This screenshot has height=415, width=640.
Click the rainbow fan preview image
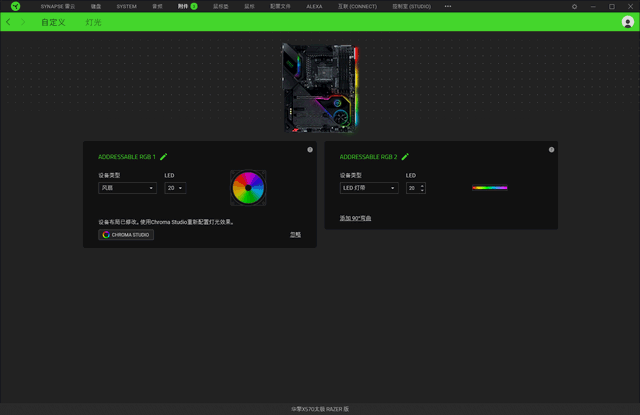248,188
